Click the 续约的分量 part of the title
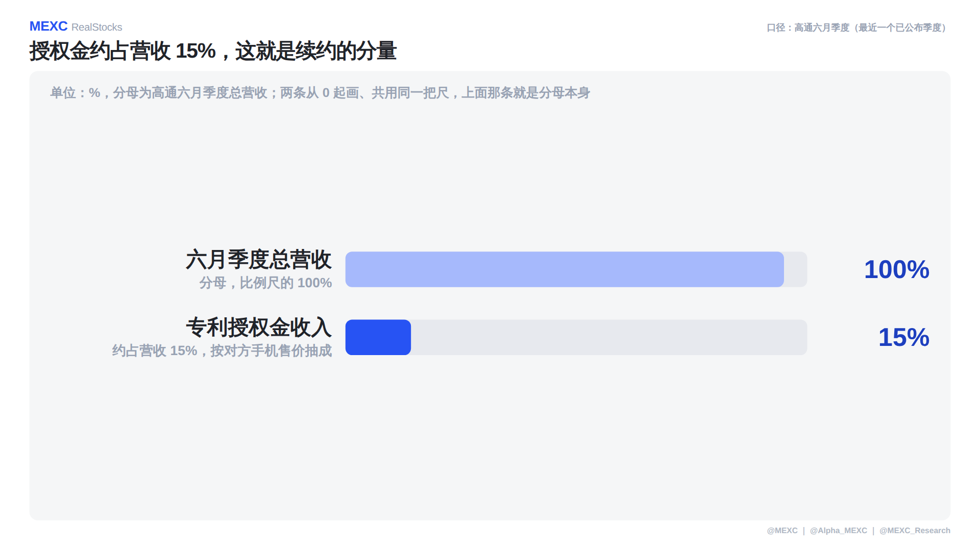Viewport: 980px width, 551px height. click(346, 51)
